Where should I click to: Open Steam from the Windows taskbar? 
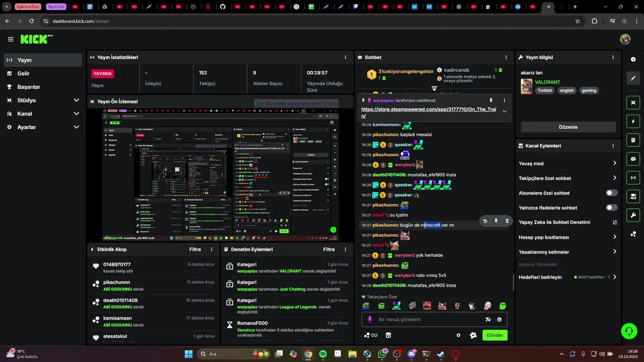click(x=441, y=354)
